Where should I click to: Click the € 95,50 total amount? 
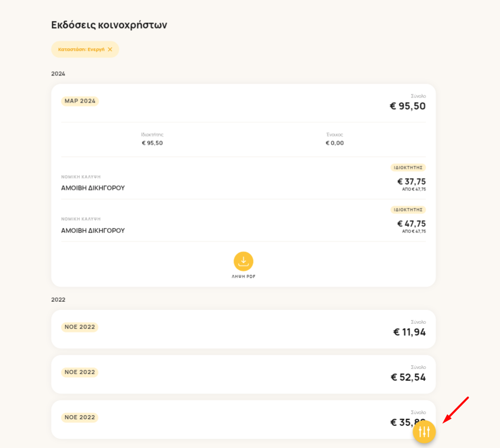coord(408,106)
